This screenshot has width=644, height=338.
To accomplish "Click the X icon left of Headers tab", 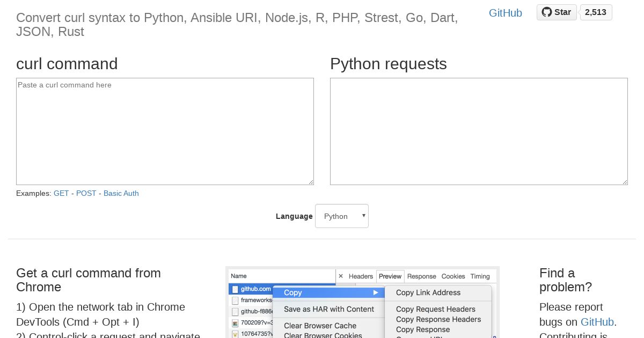I will tap(341, 276).
